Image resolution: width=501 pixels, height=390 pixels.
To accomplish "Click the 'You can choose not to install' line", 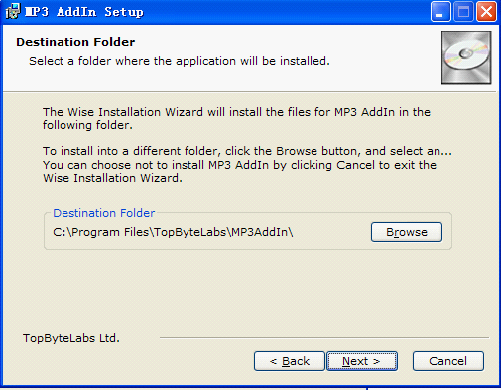I will (240, 165).
